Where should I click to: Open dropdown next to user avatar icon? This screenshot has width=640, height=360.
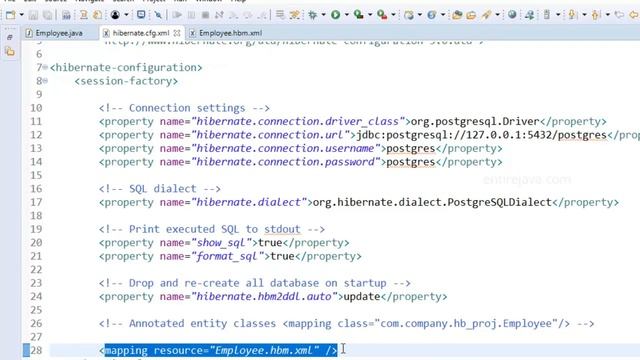click(x=126, y=15)
